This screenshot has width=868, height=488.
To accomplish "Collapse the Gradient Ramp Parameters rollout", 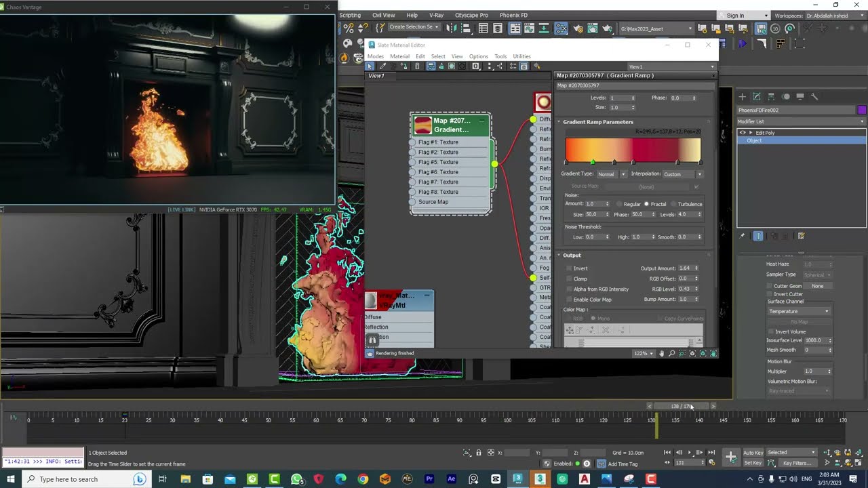I will [x=559, y=122].
